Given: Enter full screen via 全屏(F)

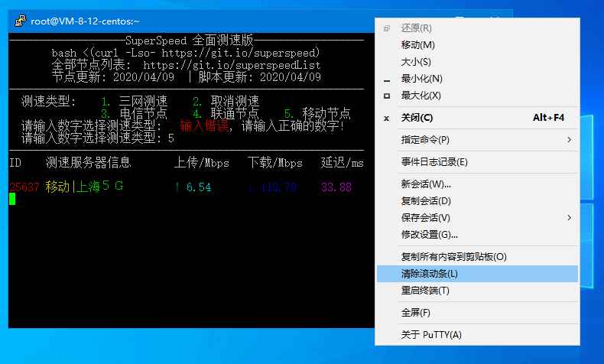Looking at the screenshot, I should click(x=416, y=313).
